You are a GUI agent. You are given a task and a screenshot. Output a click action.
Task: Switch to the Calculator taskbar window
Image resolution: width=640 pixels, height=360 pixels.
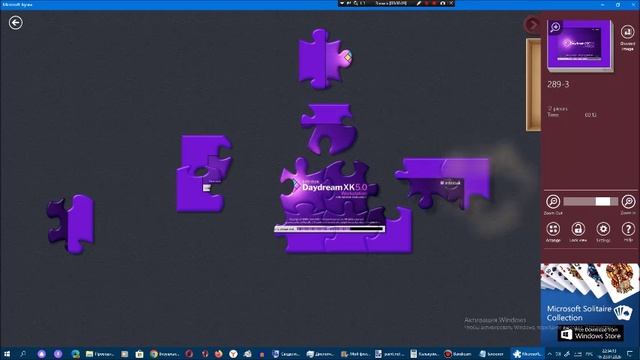pos(424,354)
